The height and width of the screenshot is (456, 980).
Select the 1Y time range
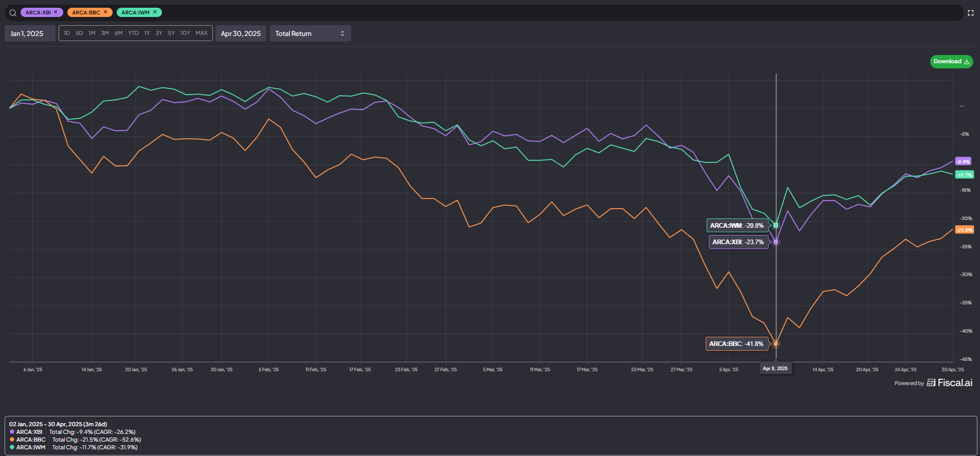click(x=147, y=33)
